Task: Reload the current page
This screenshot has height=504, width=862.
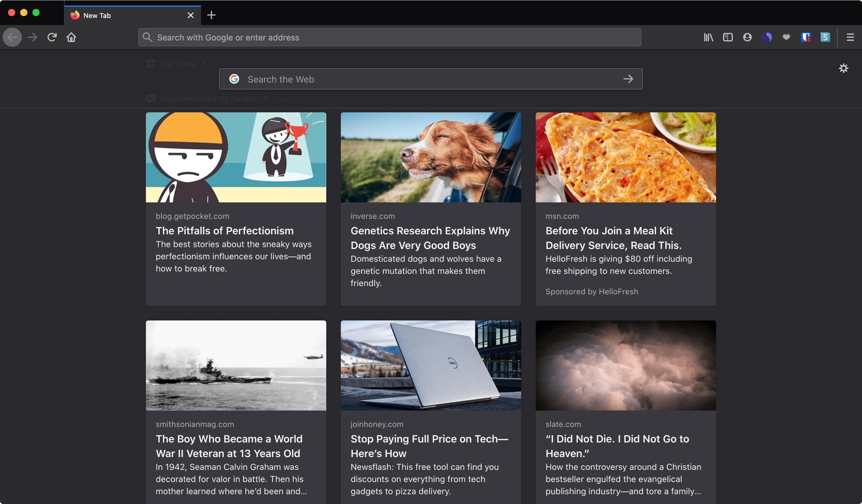Action: point(52,37)
